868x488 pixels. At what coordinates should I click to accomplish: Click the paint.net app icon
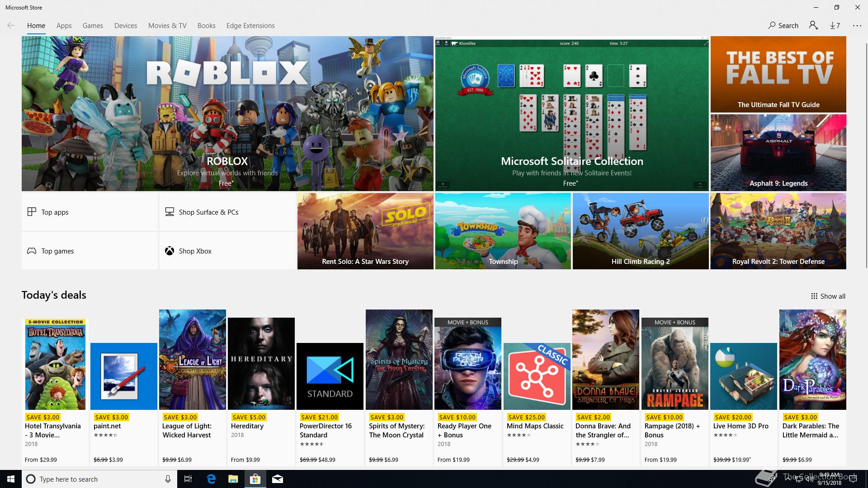pyautogui.click(x=124, y=376)
